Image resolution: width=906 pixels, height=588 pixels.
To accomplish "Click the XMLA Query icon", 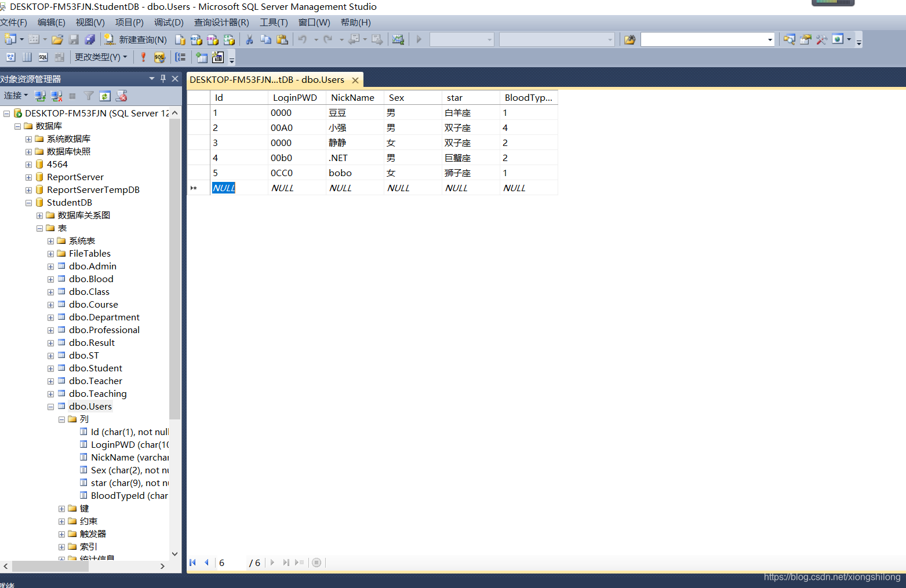I will [229, 39].
